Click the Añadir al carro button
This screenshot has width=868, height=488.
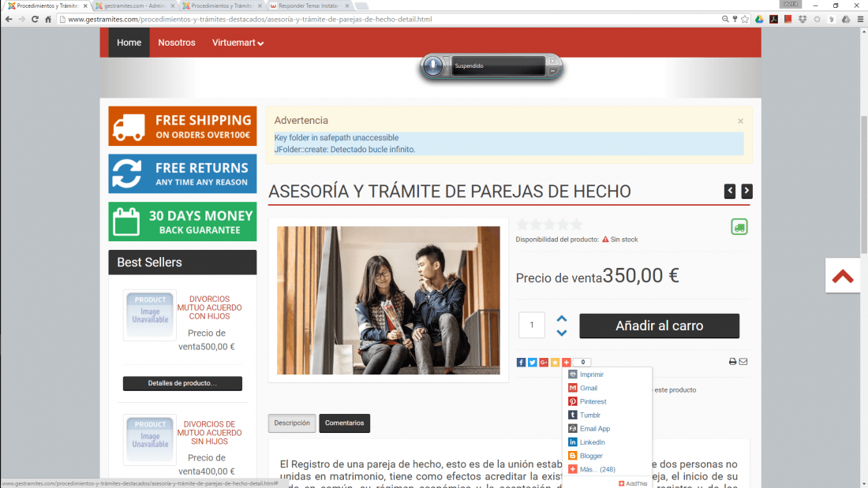(660, 326)
